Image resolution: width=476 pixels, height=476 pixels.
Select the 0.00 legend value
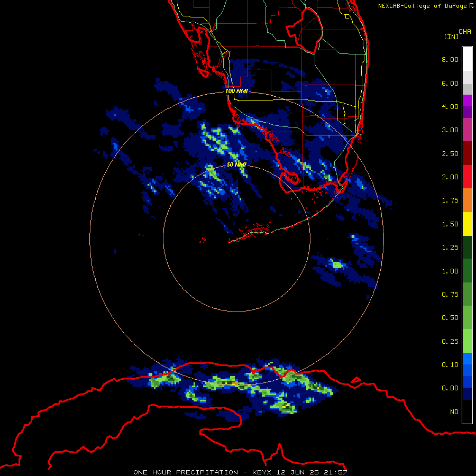[450, 388]
